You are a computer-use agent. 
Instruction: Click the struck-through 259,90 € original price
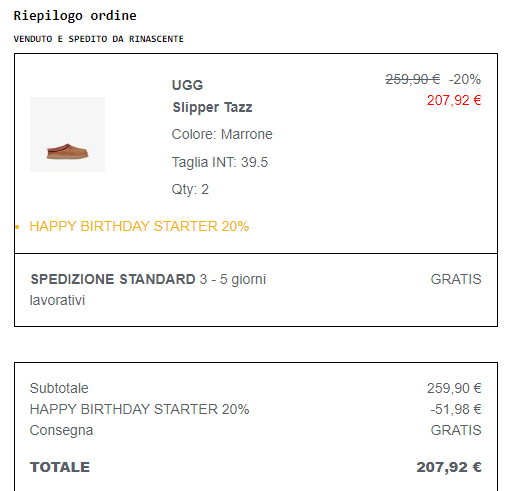tap(413, 79)
